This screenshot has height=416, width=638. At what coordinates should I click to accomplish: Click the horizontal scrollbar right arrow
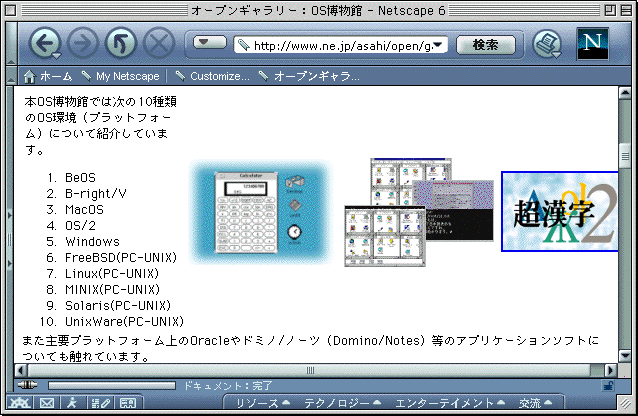[x=610, y=370]
